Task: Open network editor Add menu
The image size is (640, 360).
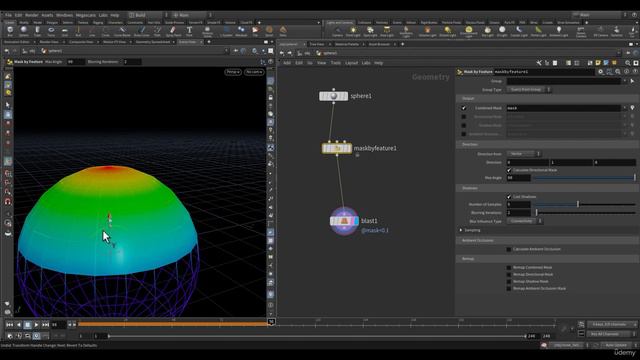Action: point(287,63)
